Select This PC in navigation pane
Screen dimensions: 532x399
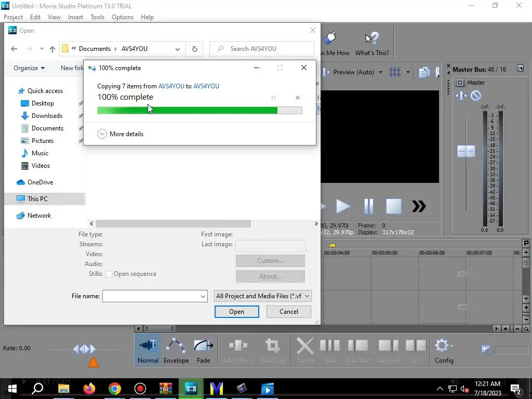pos(45,199)
